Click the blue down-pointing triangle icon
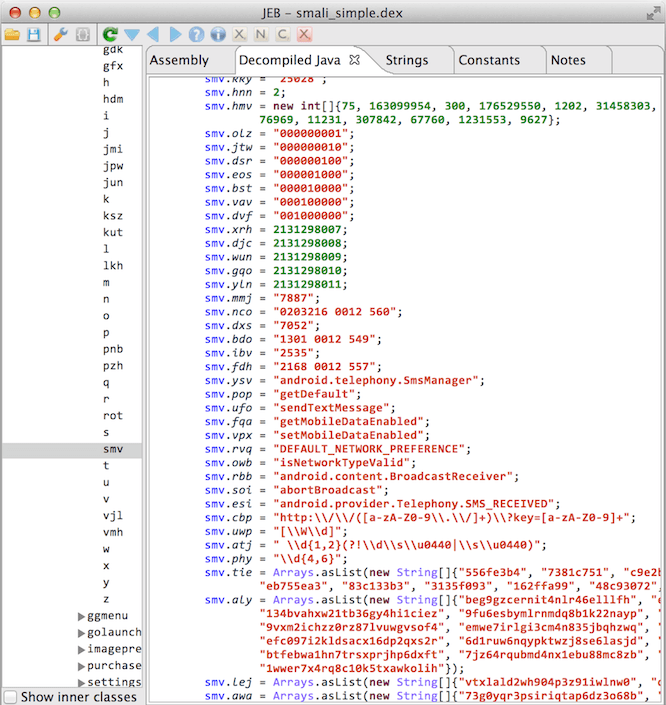Viewport: 666px width, 705px height. (132, 35)
